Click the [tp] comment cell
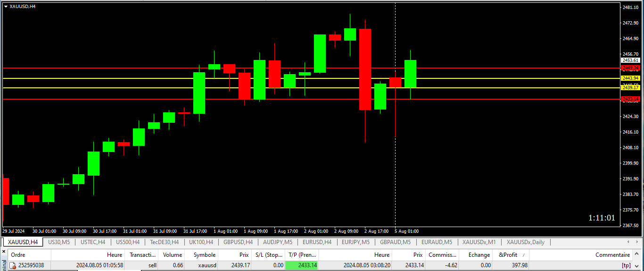644x271 pixels. (x=626, y=265)
